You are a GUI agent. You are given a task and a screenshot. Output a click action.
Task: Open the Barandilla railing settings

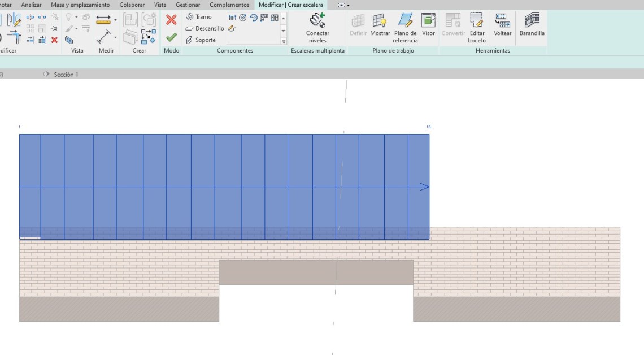(x=532, y=25)
